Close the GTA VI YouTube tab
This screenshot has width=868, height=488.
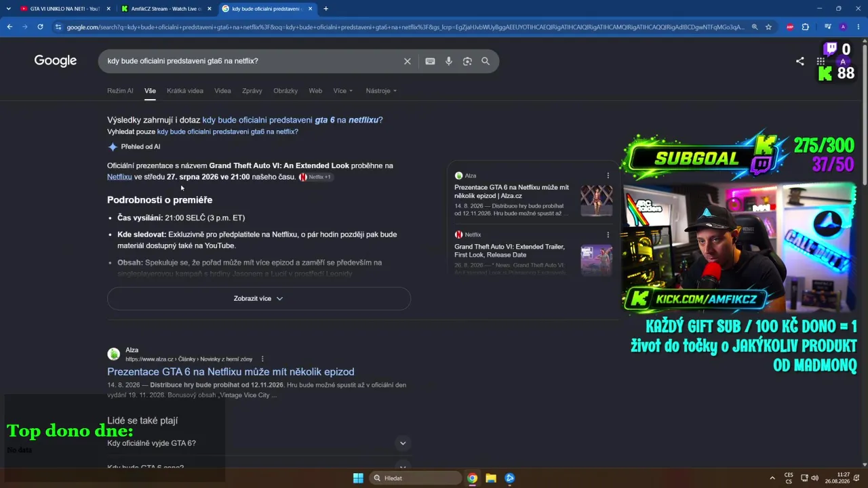coord(108,9)
